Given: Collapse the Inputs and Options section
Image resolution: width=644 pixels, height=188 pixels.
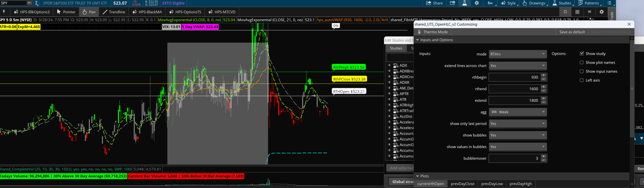Looking at the screenshot, I should pyautogui.click(x=418, y=40).
